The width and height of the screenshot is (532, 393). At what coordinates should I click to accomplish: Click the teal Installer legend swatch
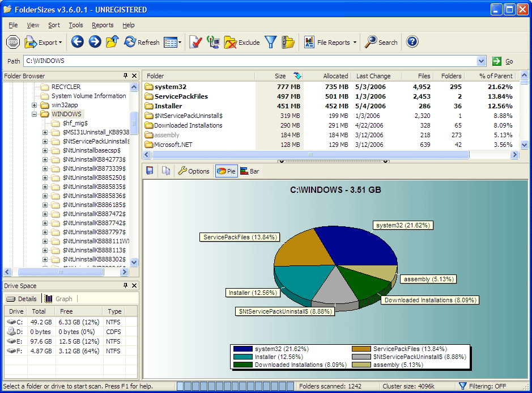coord(243,357)
